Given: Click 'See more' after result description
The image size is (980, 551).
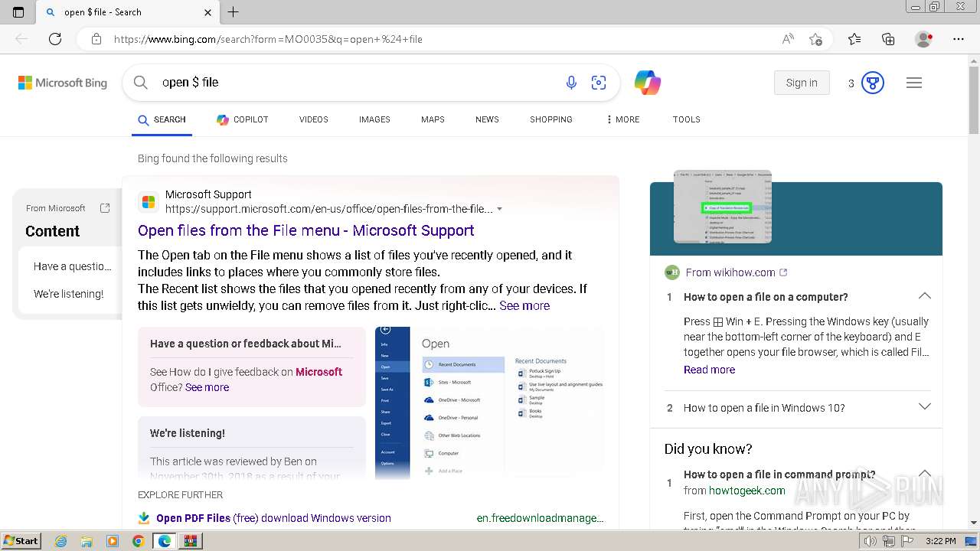Looking at the screenshot, I should point(524,305).
